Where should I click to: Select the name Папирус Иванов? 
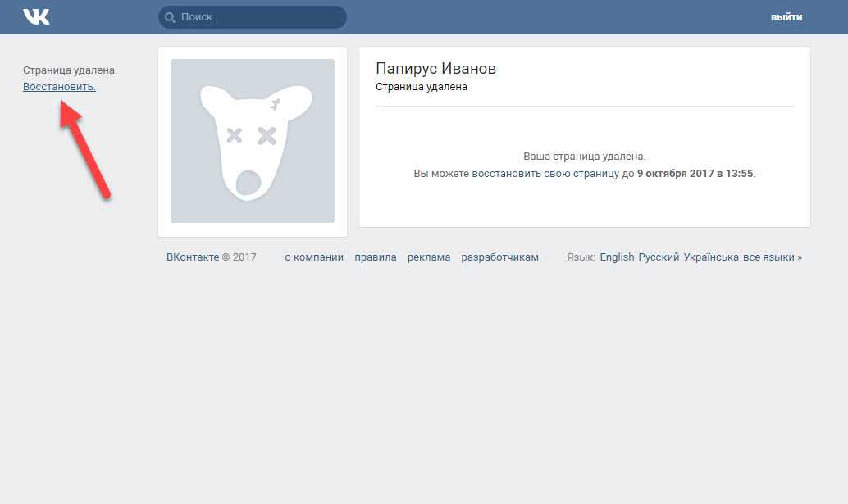coord(436,69)
